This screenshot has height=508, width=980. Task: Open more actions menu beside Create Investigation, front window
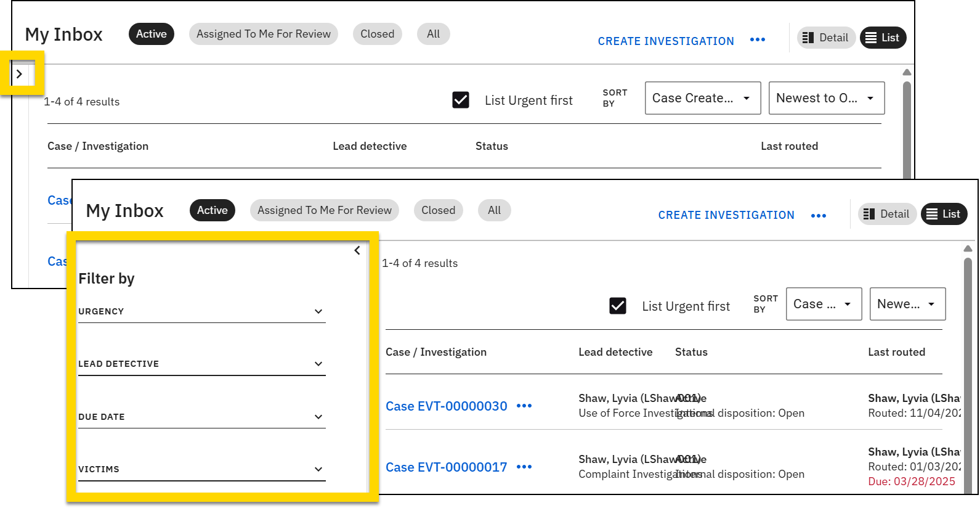(819, 216)
